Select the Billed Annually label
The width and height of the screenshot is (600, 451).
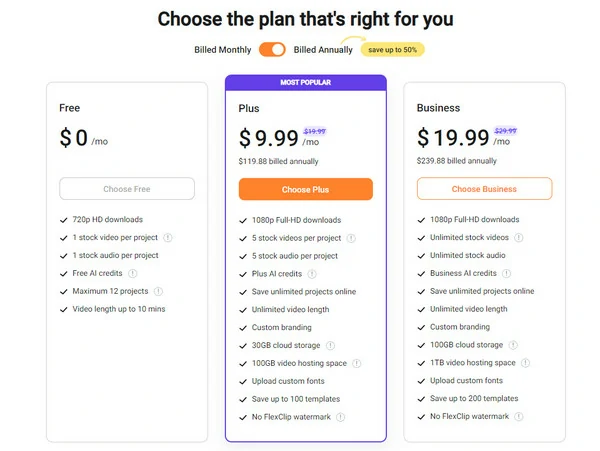[323, 50]
